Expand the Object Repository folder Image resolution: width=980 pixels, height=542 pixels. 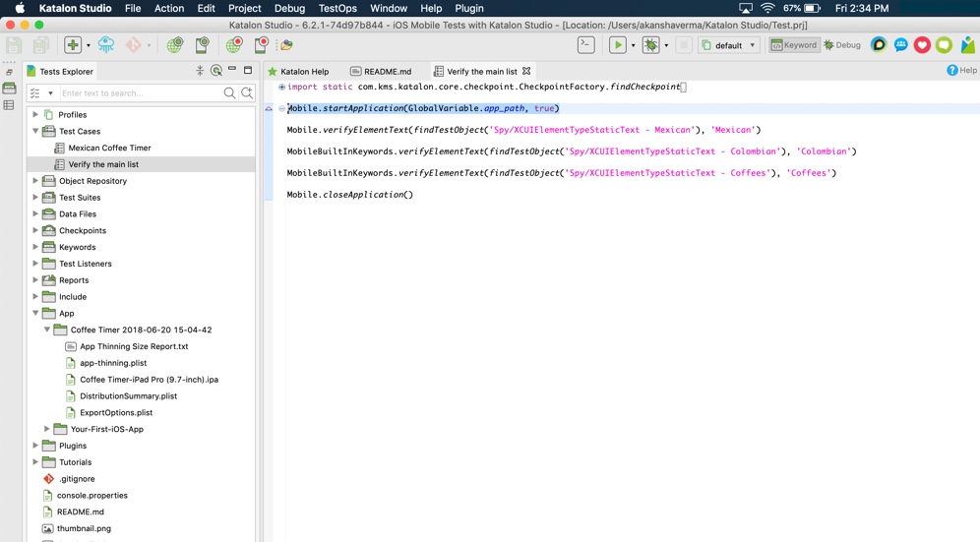tap(35, 180)
